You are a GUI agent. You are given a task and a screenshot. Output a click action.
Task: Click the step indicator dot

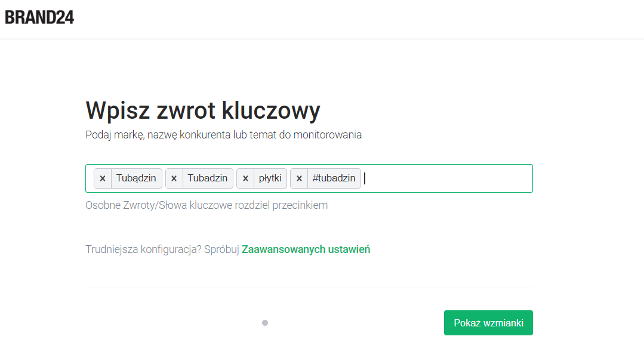coord(265,323)
